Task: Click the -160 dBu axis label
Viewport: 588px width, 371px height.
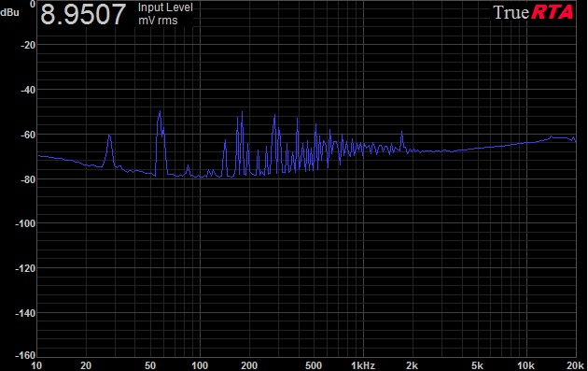Action: pos(25,355)
